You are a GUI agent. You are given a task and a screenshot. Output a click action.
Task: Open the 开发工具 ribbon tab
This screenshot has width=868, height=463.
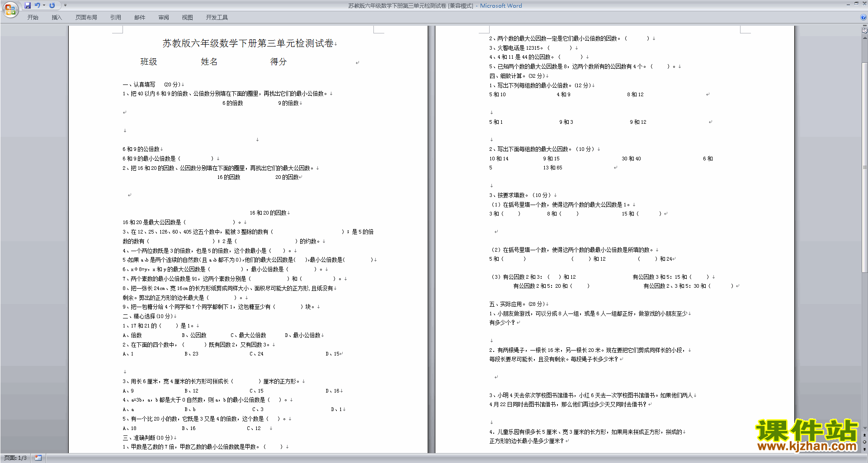pyautogui.click(x=217, y=18)
